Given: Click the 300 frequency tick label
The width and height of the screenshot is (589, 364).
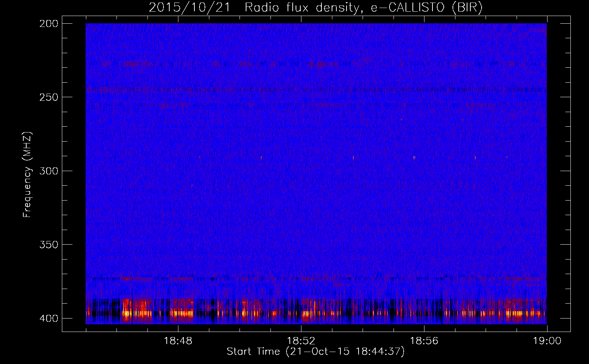Looking at the screenshot, I should pos(48,171).
